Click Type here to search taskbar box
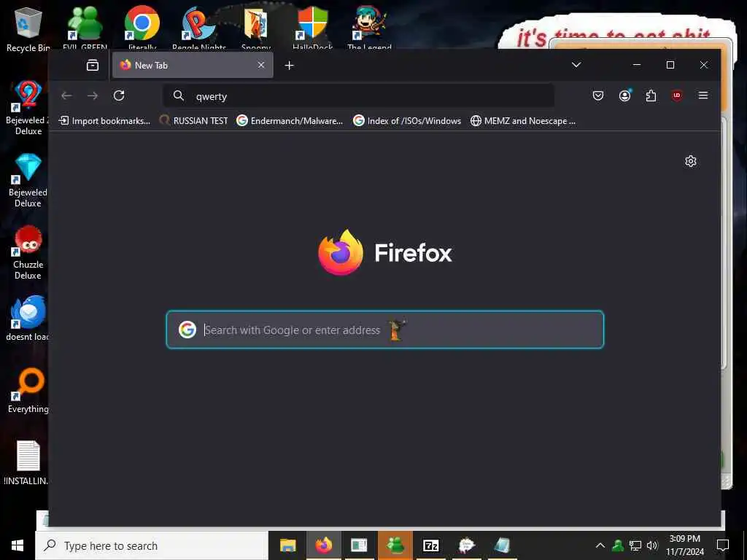This screenshot has height=560, width=747. tap(152, 545)
